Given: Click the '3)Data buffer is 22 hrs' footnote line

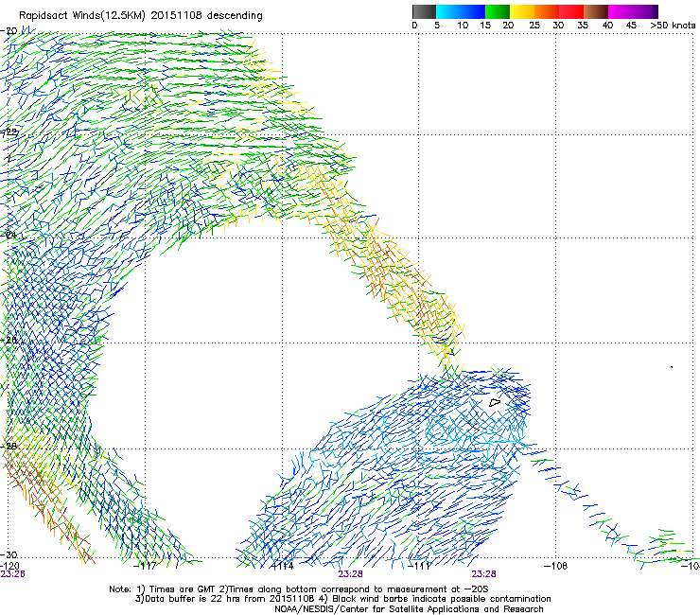Looking at the screenshot, I should (x=342, y=599).
